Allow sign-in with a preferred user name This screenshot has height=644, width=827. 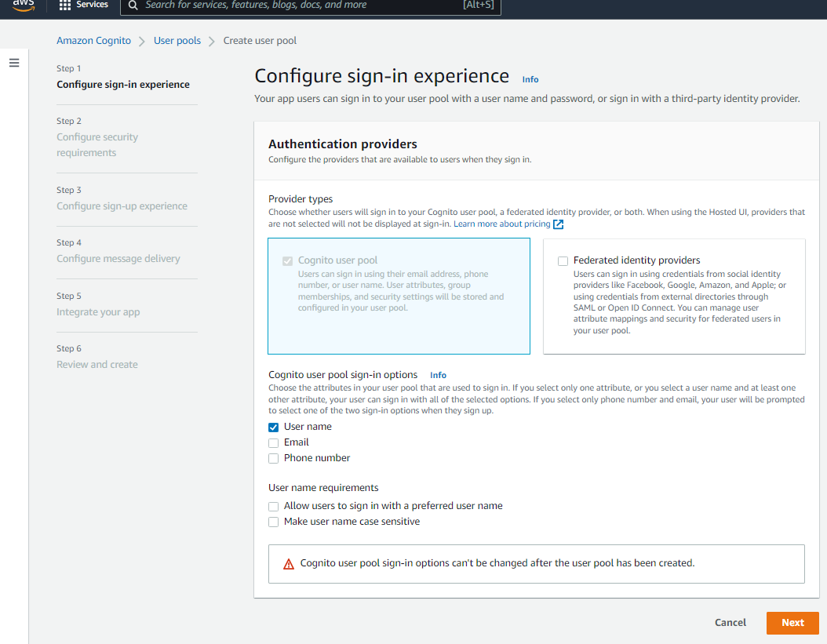click(273, 506)
